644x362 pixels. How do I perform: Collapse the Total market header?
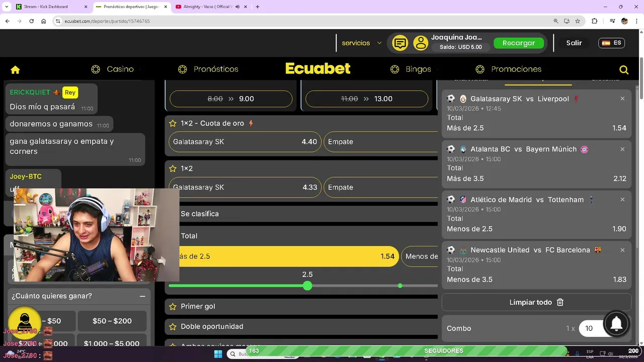(x=308, y=236)
